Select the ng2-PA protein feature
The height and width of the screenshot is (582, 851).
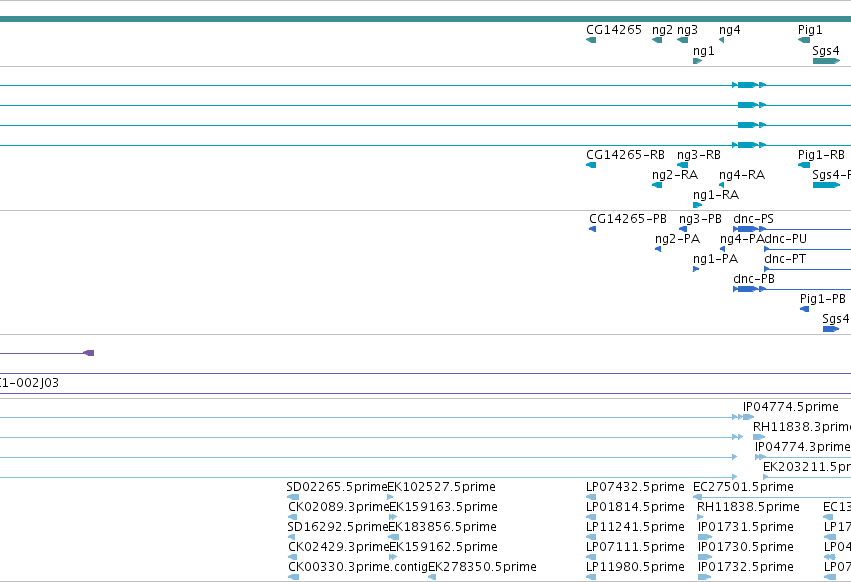[x=658, y=249]
